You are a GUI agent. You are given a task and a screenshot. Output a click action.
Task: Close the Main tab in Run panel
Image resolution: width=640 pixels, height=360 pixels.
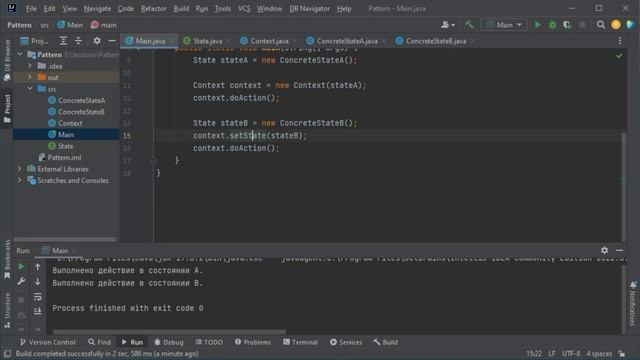pyautogui.click(x=74, y=251)
